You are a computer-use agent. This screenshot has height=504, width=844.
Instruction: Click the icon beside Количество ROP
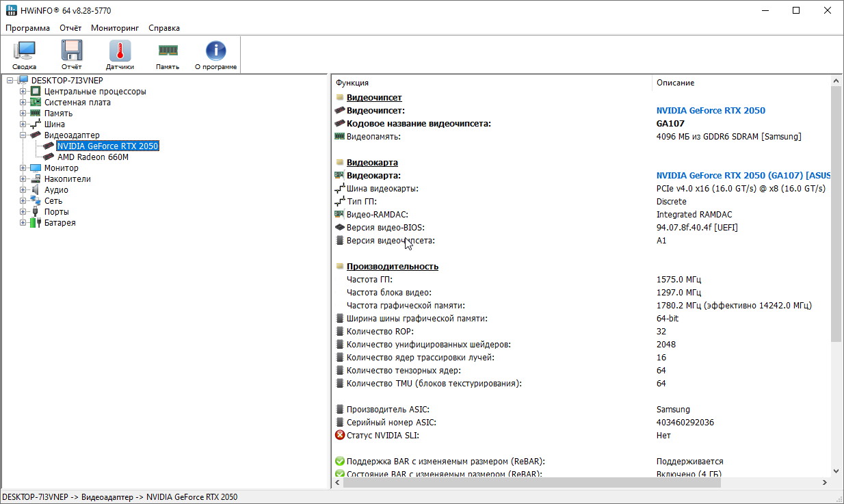click(339, 332)
